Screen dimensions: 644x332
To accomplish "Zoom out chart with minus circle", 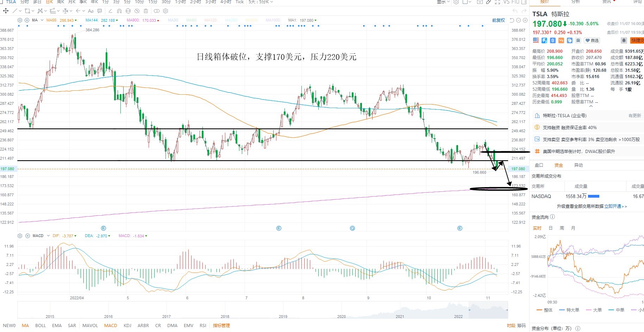I will pos(518,20).
